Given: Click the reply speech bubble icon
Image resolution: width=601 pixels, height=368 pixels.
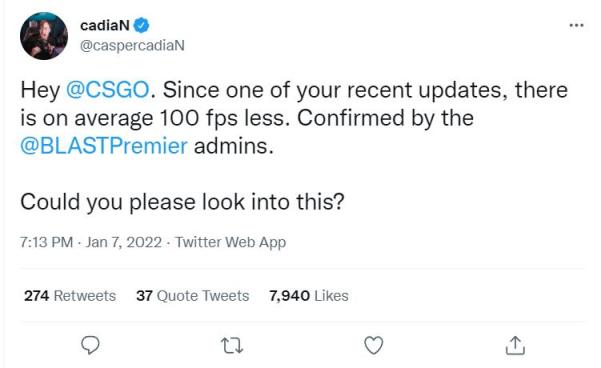Looking at the screenshot, I should (x=90, y=345).
